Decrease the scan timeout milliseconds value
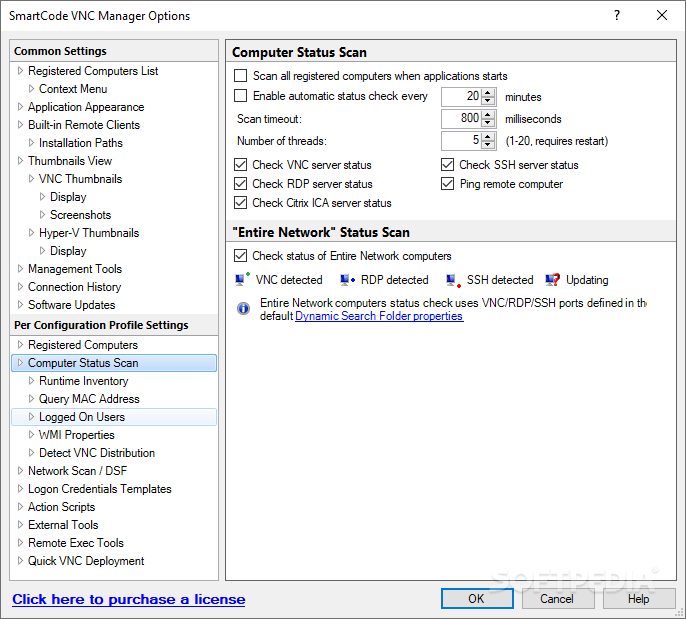The width and height of the screenshot is (686, 619). [x=487, y=122]
